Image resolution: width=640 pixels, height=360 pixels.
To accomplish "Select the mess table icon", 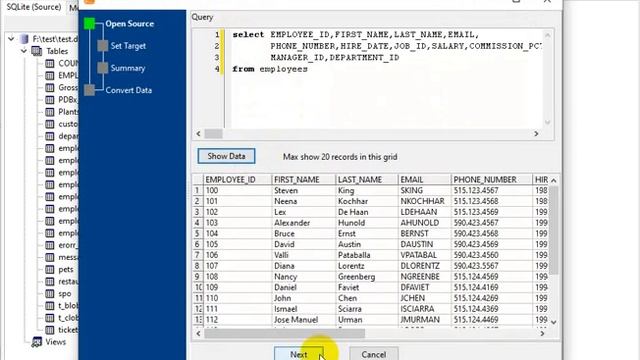I will (x=49, y=258).
